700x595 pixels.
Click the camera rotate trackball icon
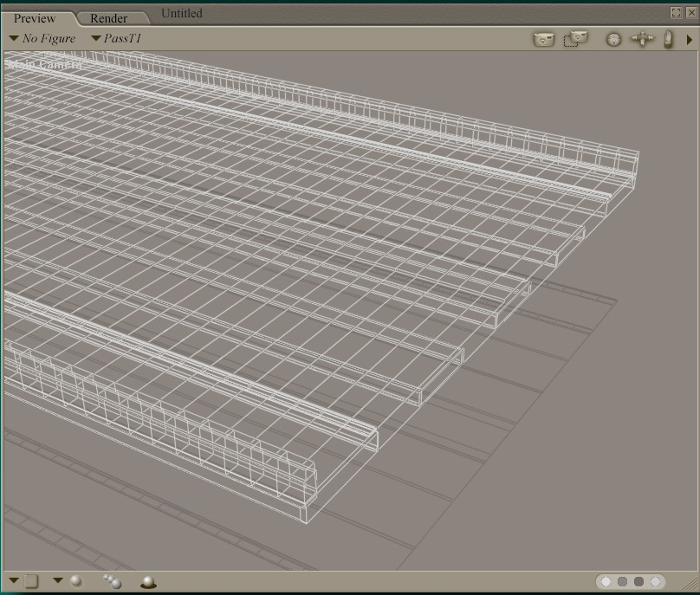coord(614,40)
